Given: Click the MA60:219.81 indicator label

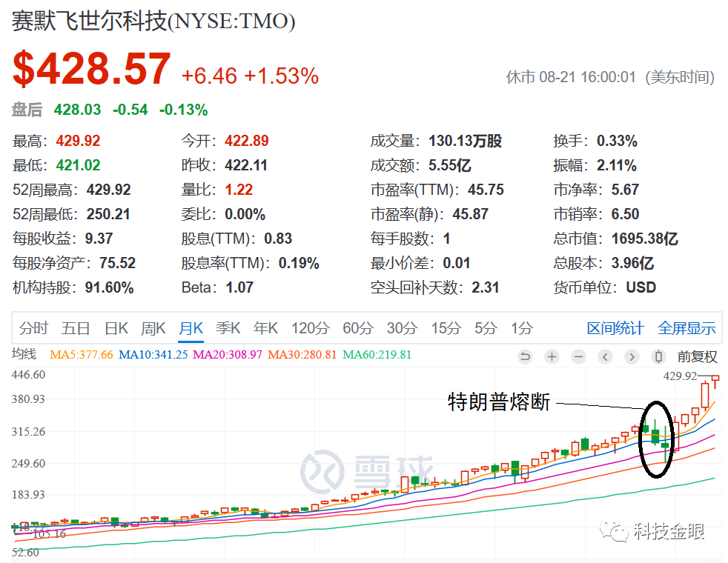Looking at the screenshot, I should tap(377, 355).
